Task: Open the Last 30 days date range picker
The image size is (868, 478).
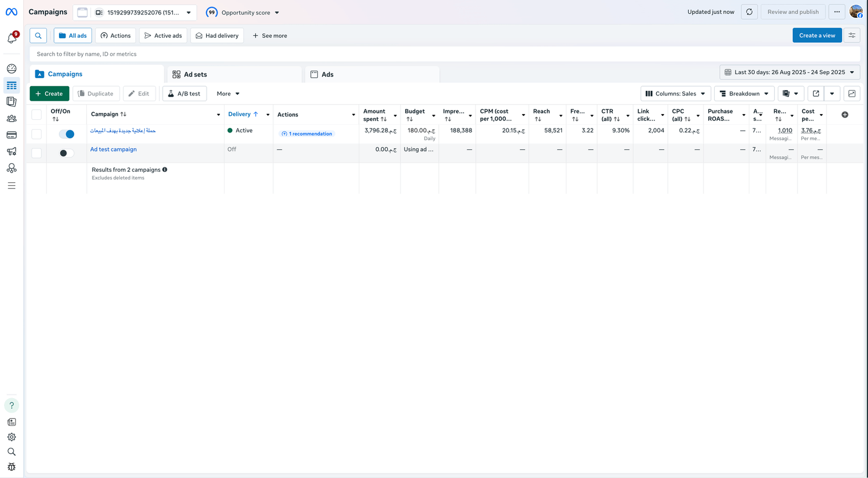Action: pyautogui.click(x=789, y=72)
